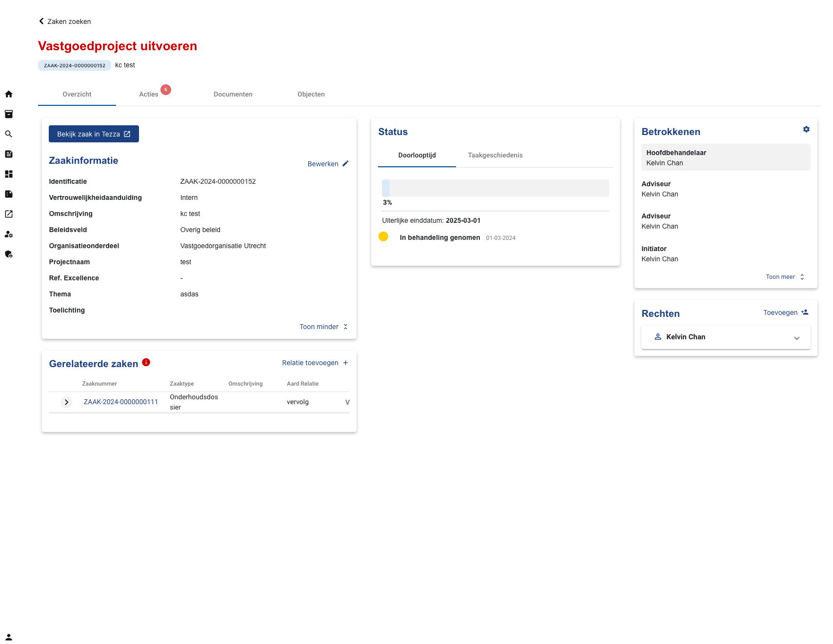Open the dashboard tiles icon in sidebar
Screen dimensions: 833x644
(9, 174)
